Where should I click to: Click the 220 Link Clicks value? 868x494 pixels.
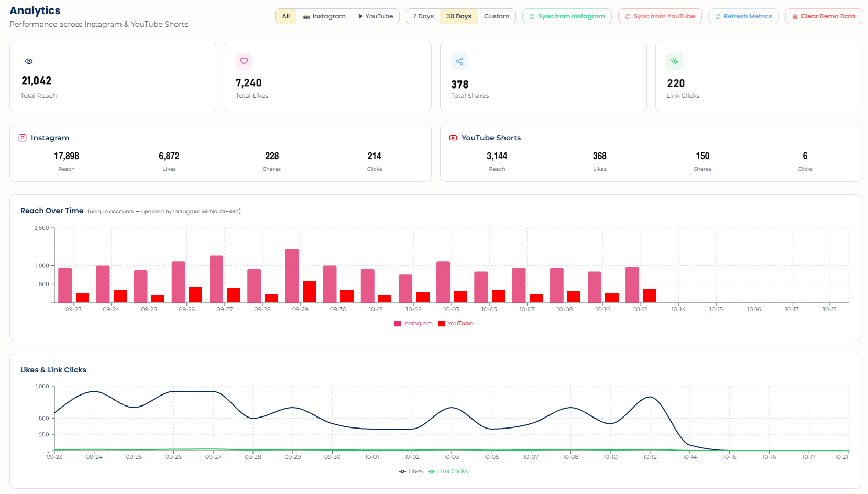coord(676,83)
